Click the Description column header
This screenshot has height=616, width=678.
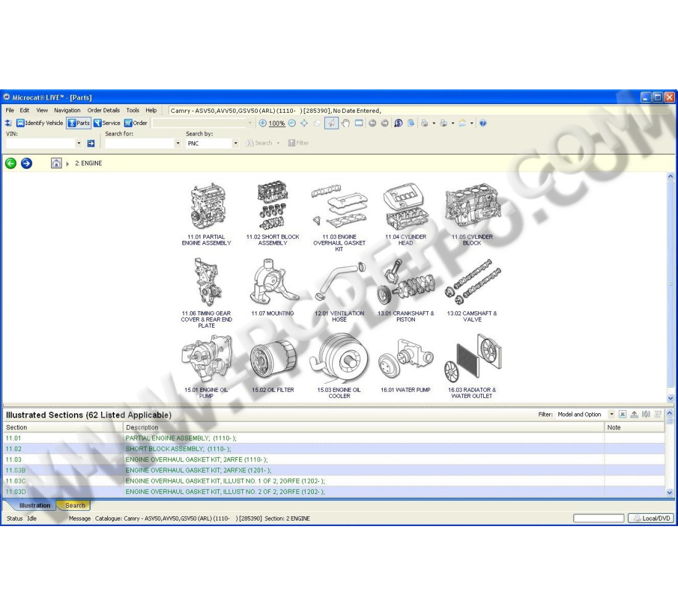pyautogui.click(x=364, y=428)
